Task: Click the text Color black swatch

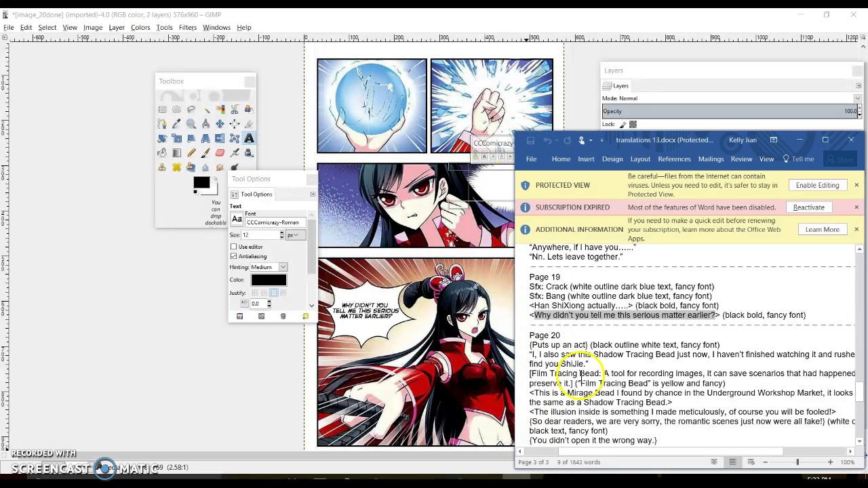Action: click(x=269, y=280)
